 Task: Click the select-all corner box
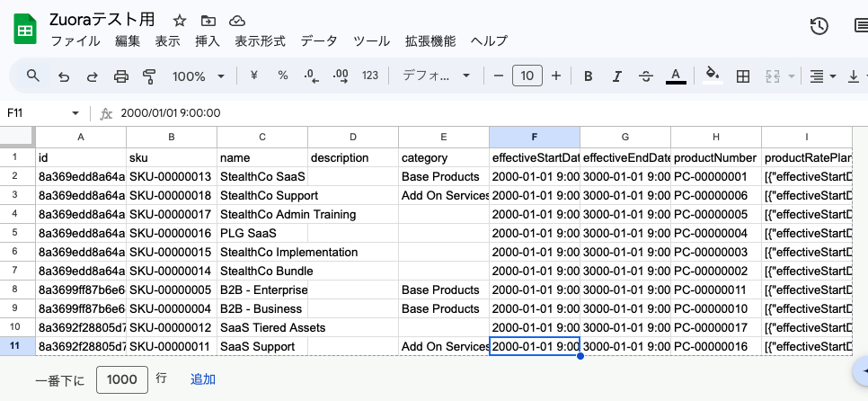tap(18, 137)
